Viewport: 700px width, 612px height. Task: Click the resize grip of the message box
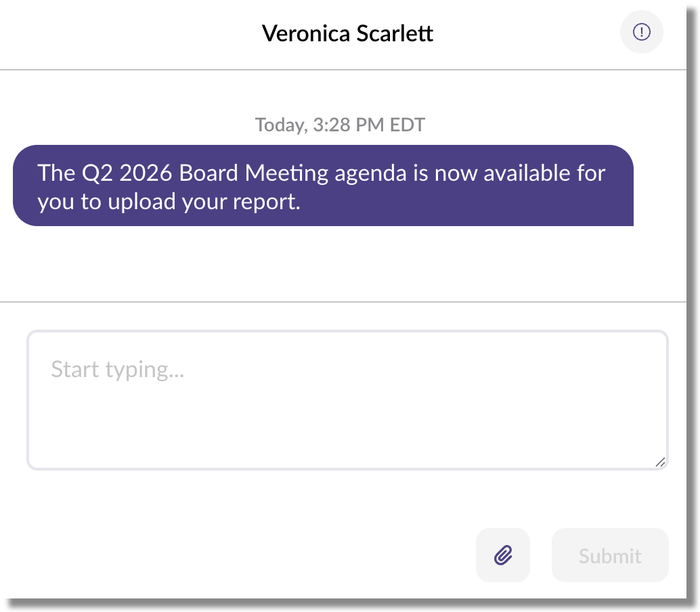coord(660,462)
